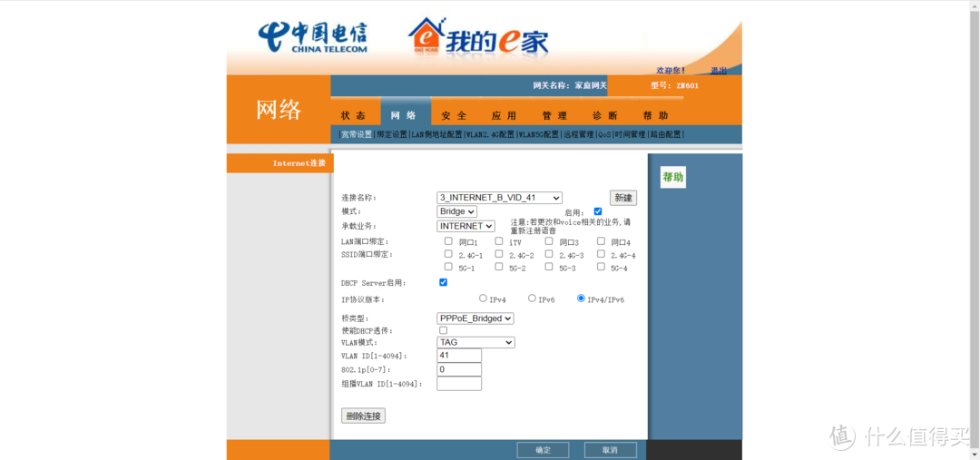Expand the 连接名称 dropdown
This screenshot has width=980, height=460.
tap(499, 198)
